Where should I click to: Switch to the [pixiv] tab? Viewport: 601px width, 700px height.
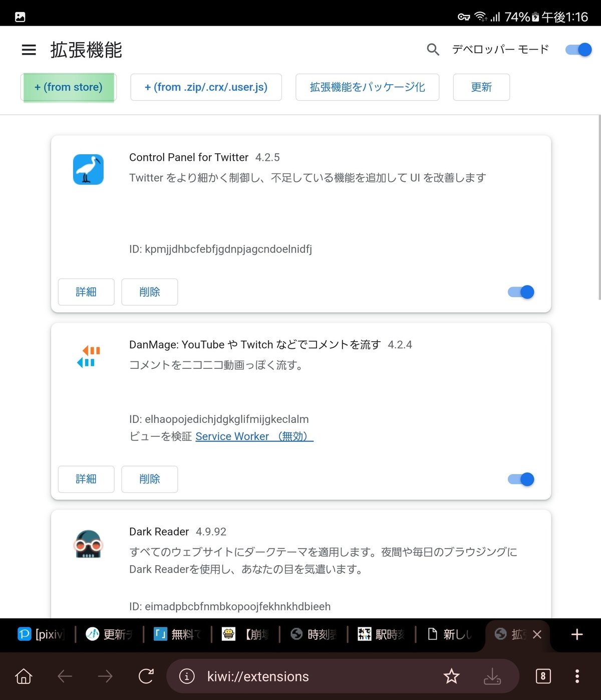coord(41,634)
